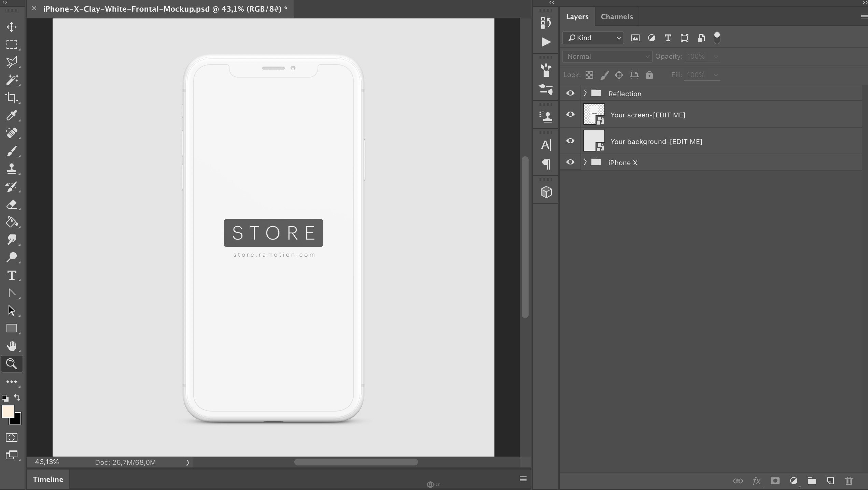Click the foreground color swatch
The height and width of the screenshot is (490, 868).
tap(8, 411)
